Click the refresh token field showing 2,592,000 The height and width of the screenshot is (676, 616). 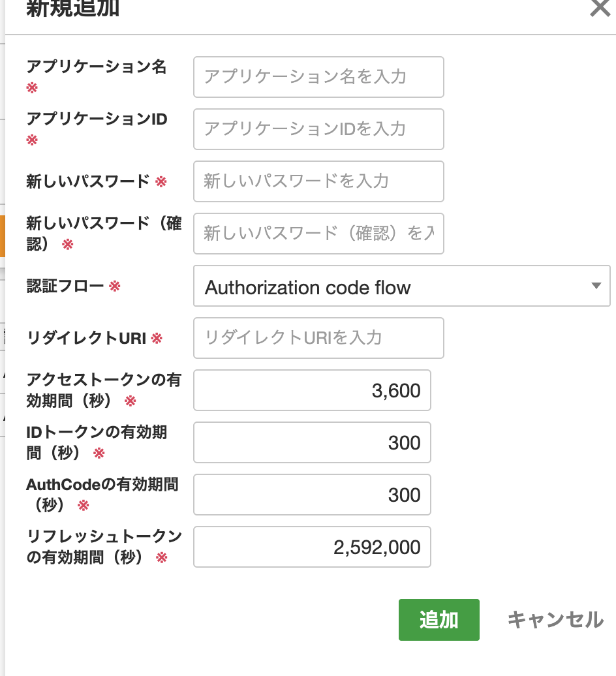tap(312, 547)
